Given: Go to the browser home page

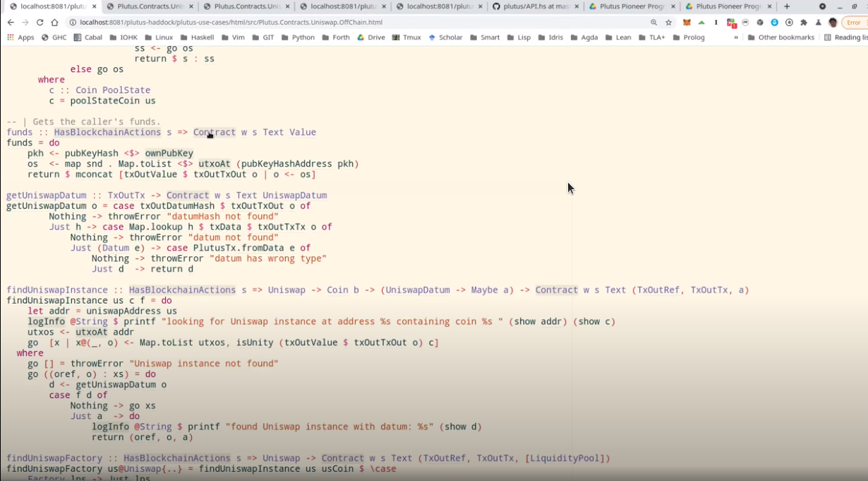Looking at the screenshot, I should [x=54, y=23].
